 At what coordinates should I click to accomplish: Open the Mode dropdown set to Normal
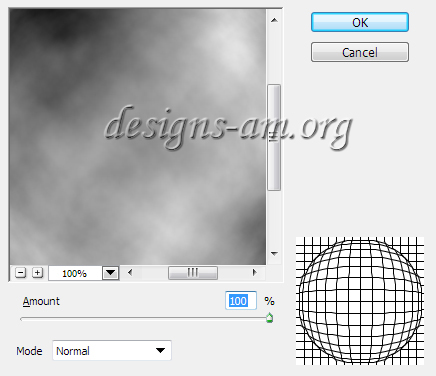click(112, 350)
